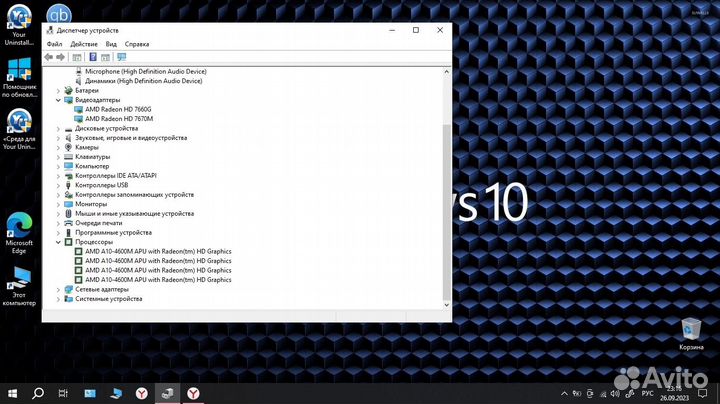Viewport: 720px width, 404px height.
Task: Expand the Батареи category
Action: click(x=58, y=91)
